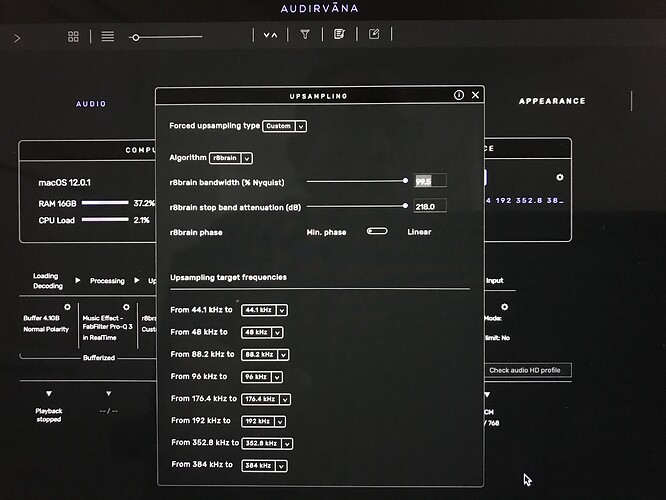Click the Playback stopped status text
The height and width of the screenshot is (500, 666).
coord(49,415)
